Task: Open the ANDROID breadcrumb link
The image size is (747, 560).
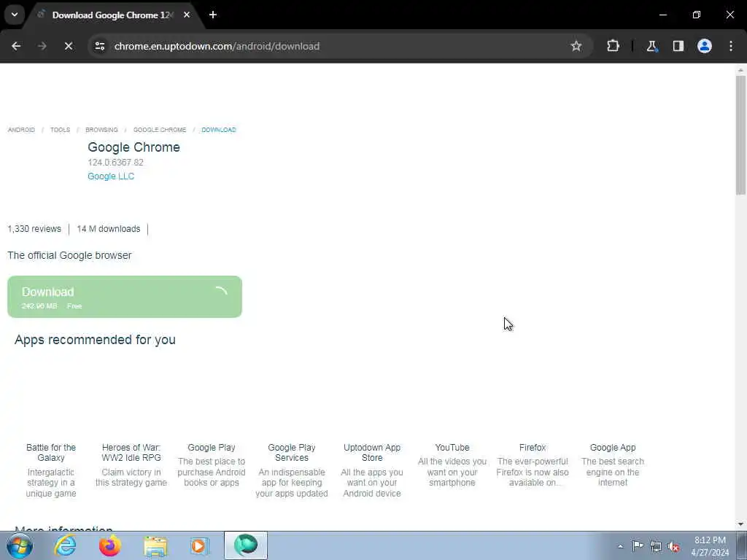Action: click(x=21, y=130)
